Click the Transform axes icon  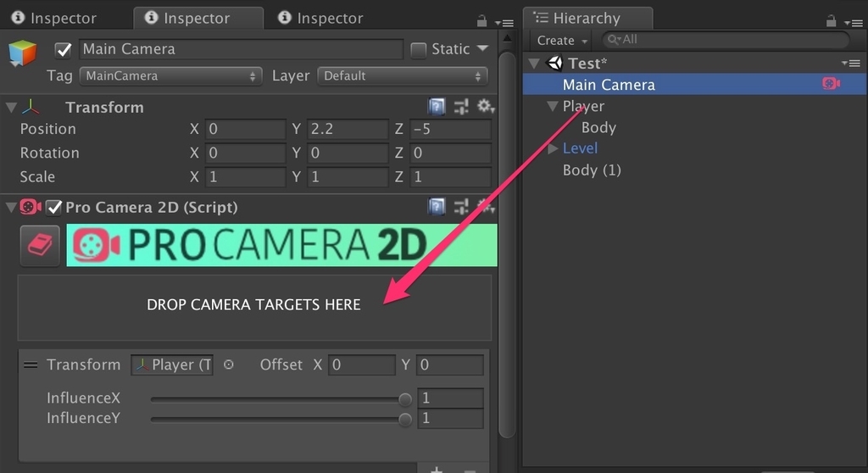point(31,107)
